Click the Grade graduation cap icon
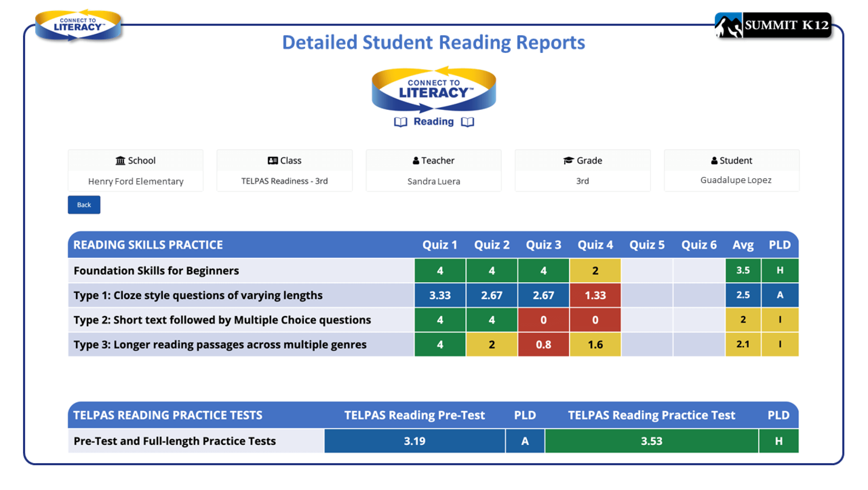Viewport: 868px width, 490px height. pos(569,161)
